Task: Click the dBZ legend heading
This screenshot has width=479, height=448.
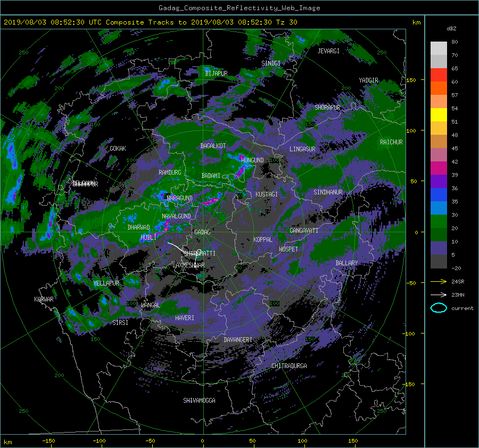Action: 451,28
